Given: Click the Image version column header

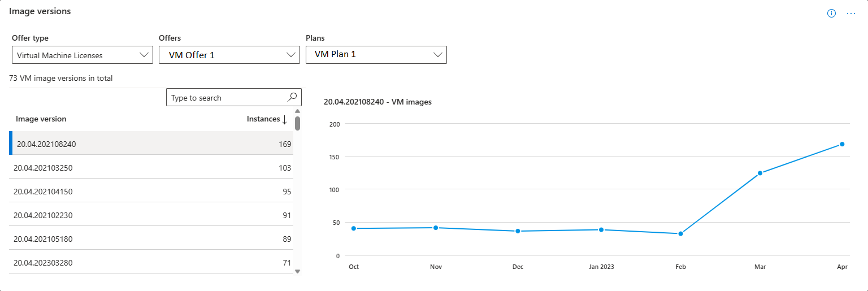Looking at the screenshot, I should [41, 119].
